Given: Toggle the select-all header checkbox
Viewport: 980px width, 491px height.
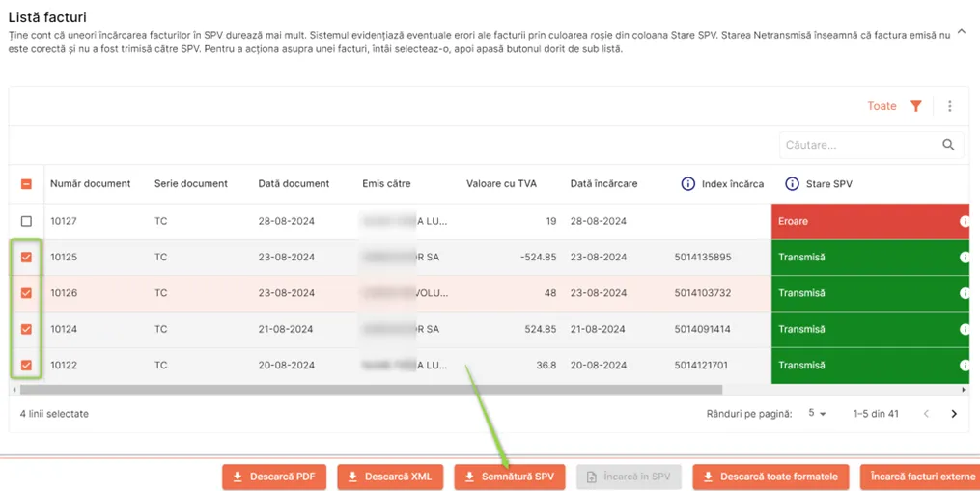Looking at the screenshot, I should pos(26,183).
